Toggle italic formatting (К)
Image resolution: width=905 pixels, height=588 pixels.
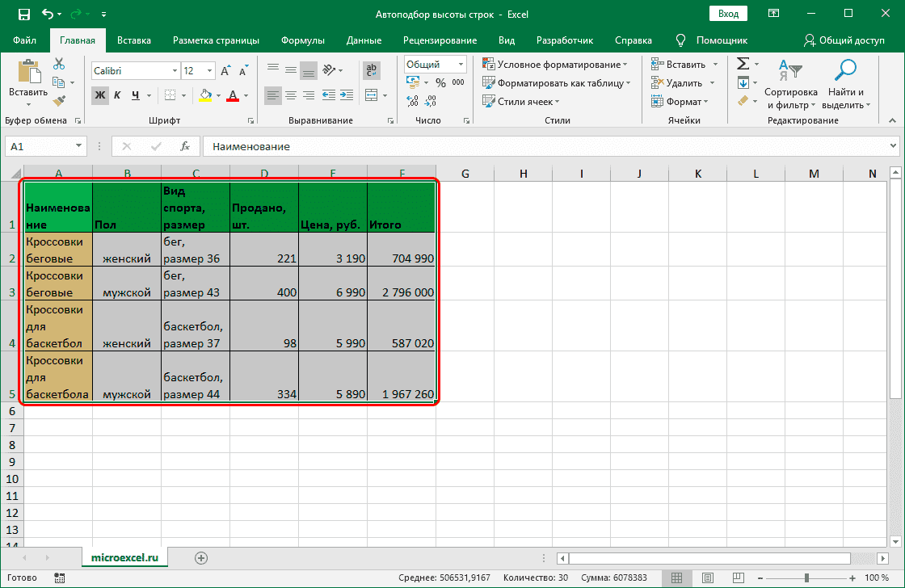(118, 95)
